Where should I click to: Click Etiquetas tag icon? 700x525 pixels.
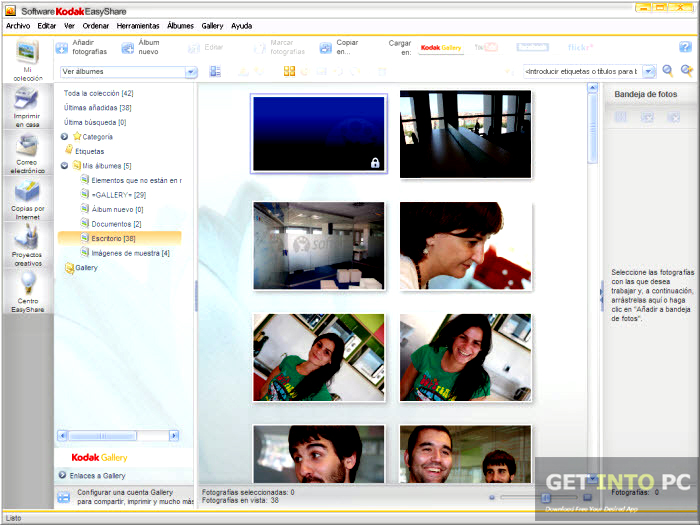(69, 150)
